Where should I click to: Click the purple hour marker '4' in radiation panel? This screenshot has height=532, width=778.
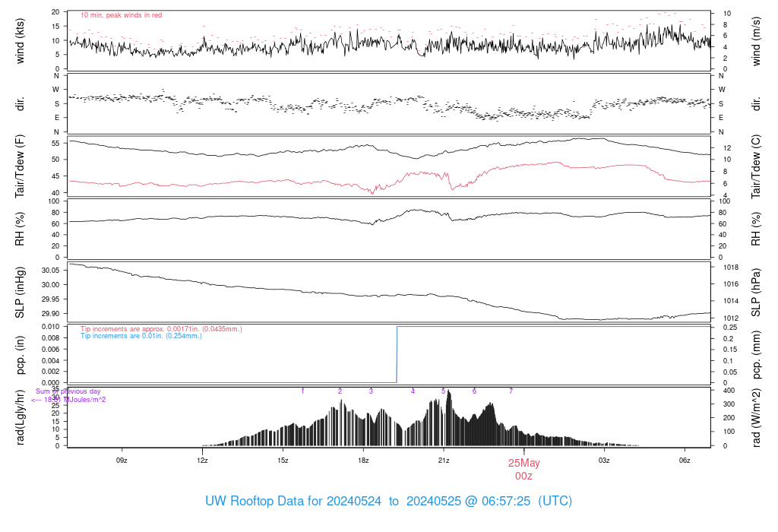tap(413, 391)
